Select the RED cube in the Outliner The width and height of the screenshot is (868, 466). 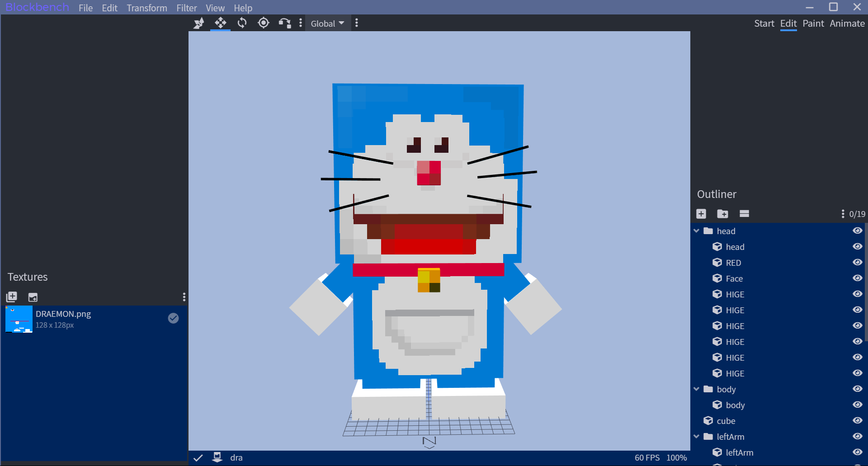coord(778,263)
